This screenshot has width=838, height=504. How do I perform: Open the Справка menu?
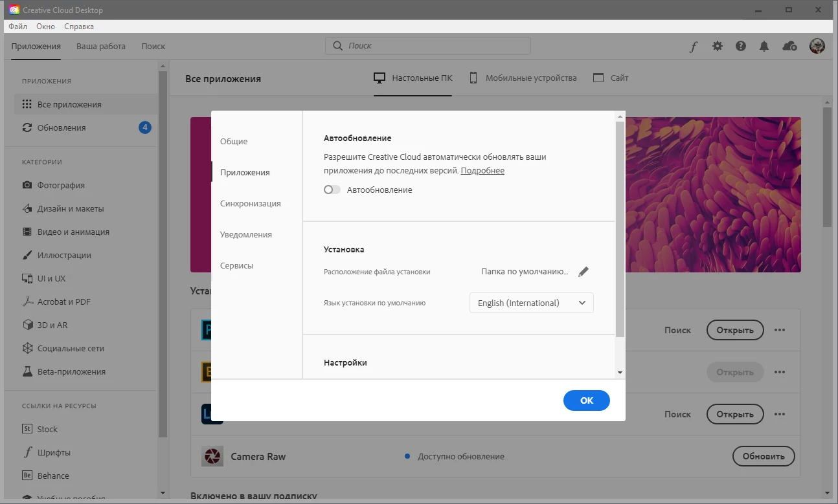[79, 27]
